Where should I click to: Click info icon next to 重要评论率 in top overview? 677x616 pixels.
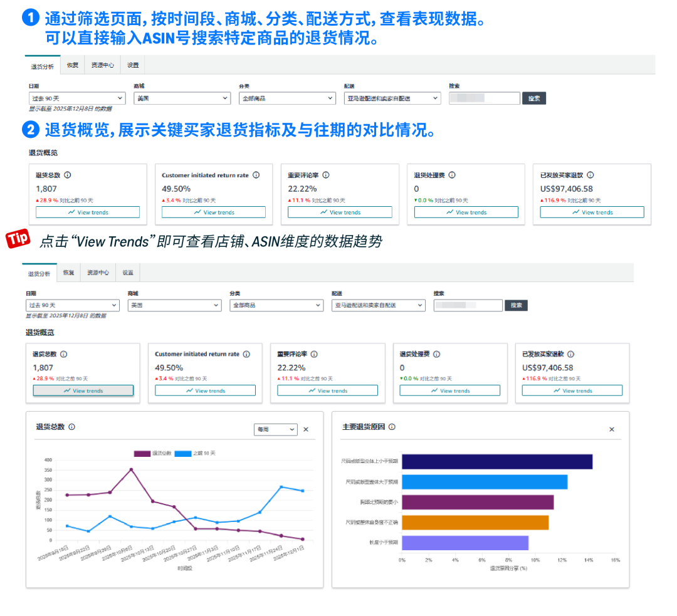(x=326, y=175)
